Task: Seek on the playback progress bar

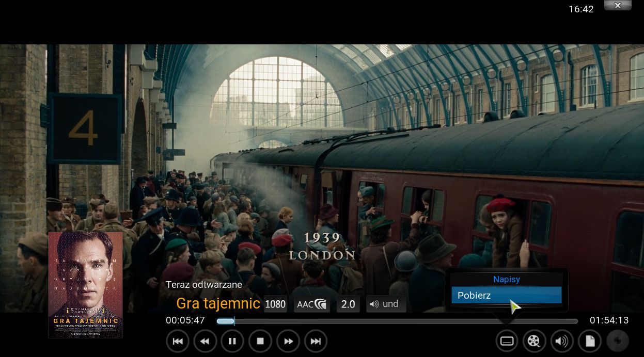Action: pos(397,321)
